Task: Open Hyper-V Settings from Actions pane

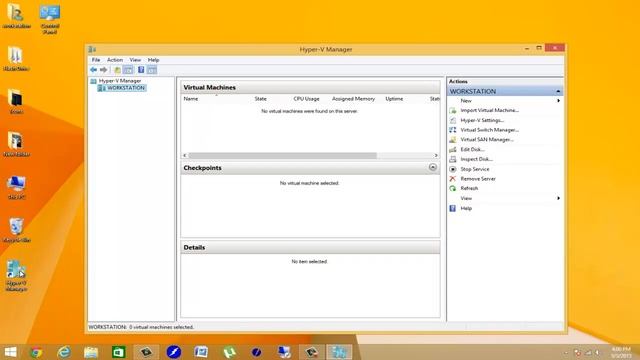Action: [x=482, y=120]
